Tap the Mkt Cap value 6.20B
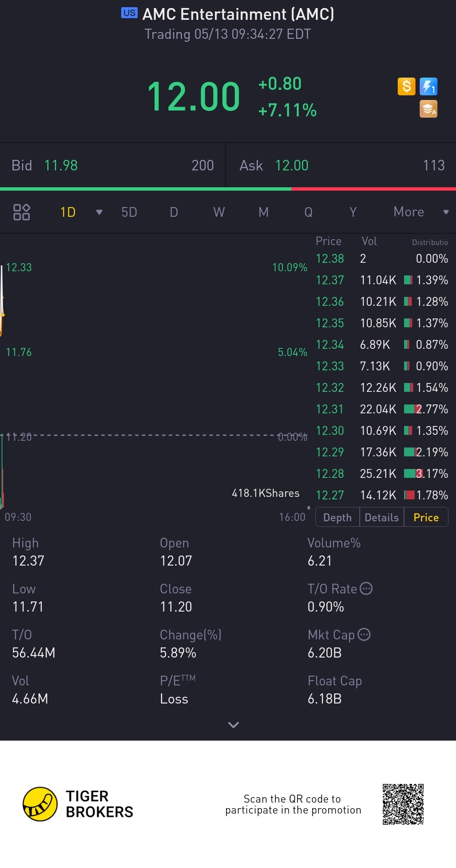 (325, 653)
